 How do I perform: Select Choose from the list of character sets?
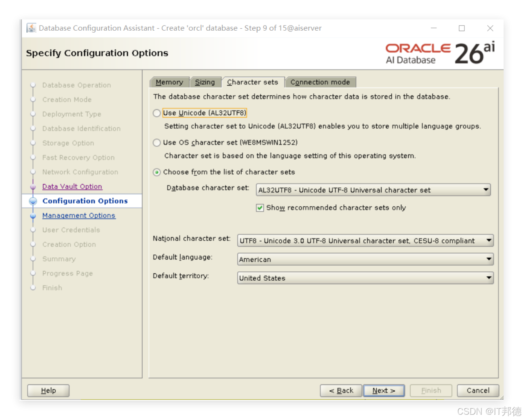(157, 172)
